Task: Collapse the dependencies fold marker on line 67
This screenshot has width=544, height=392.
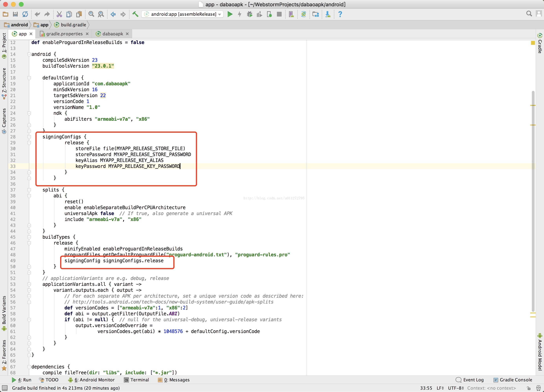Action: tap(29, 367)
